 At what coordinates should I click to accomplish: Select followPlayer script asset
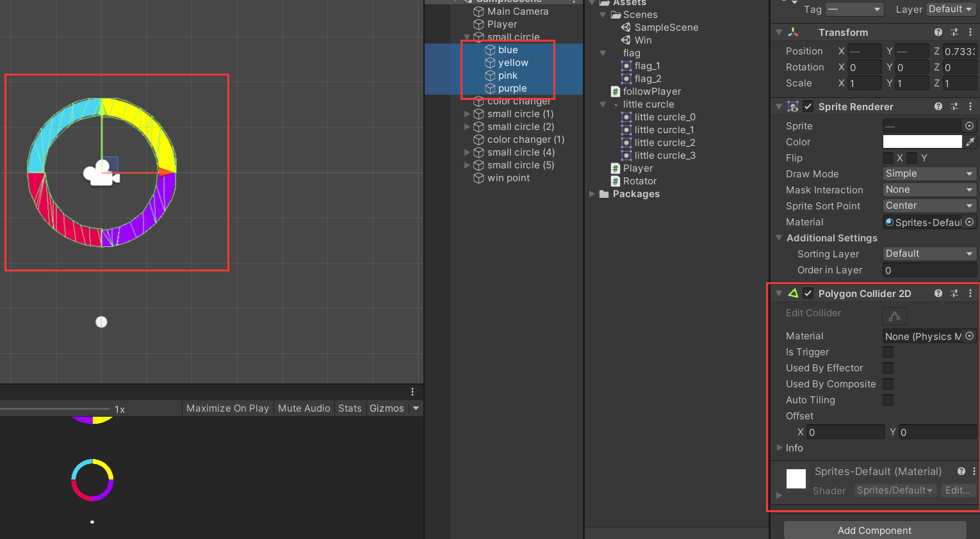652,92
